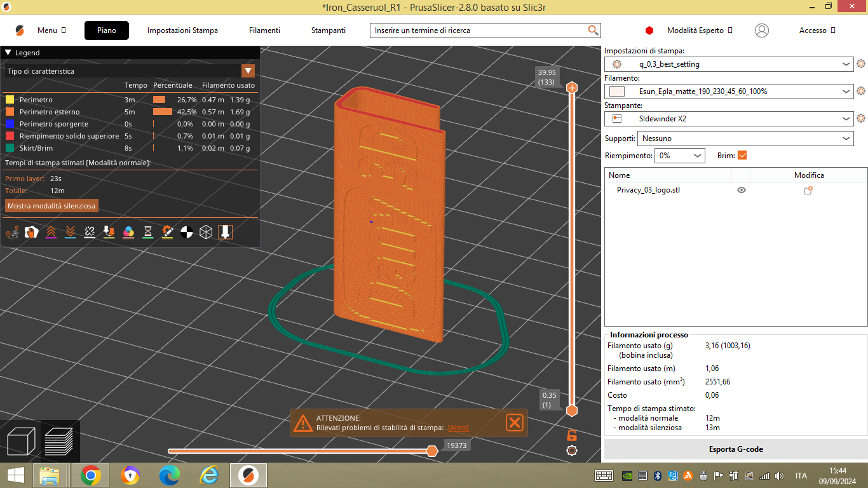Screen dimensions: 868x488
Task: Dismiss the ATTENZIONE stability warning
Action: click(x=515, y=423)
